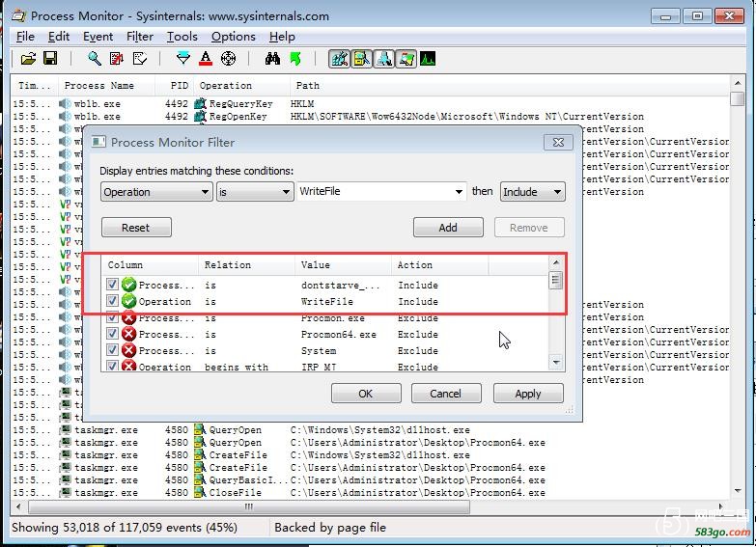Toggle checkbox of the Procmon.exe Exclude filter
This screenshot has height=547, width=756.
[112, 317]
